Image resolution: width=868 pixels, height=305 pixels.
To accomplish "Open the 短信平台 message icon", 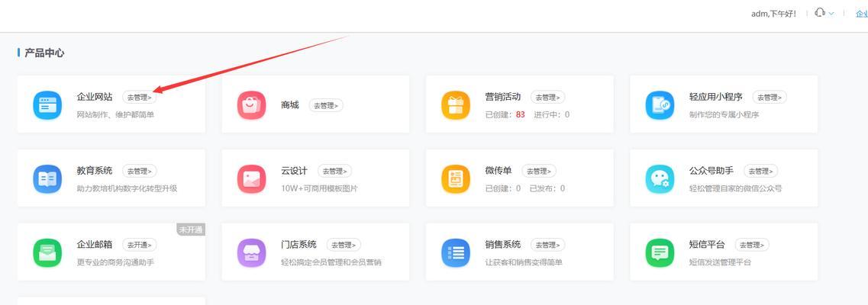I will coord(660,253).
